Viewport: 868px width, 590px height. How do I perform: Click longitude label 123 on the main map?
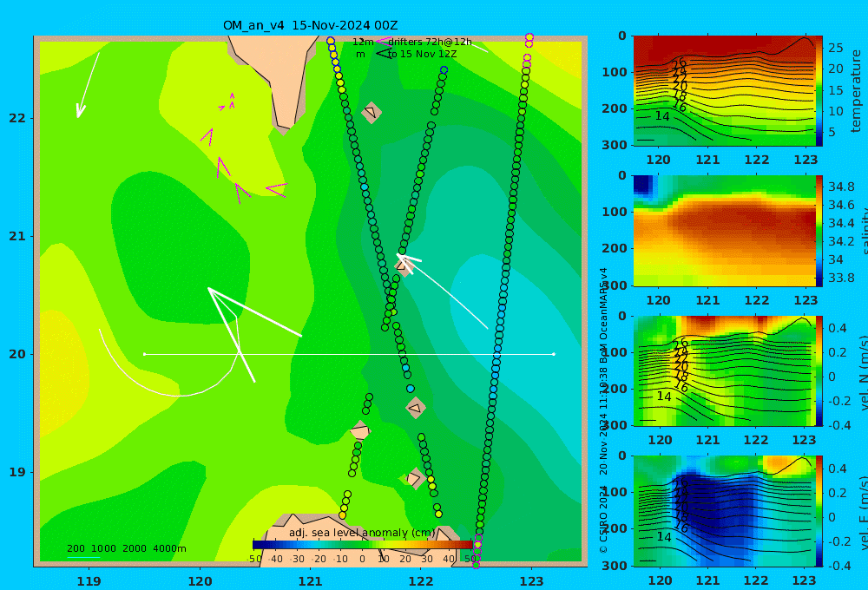tap(532, 581)
